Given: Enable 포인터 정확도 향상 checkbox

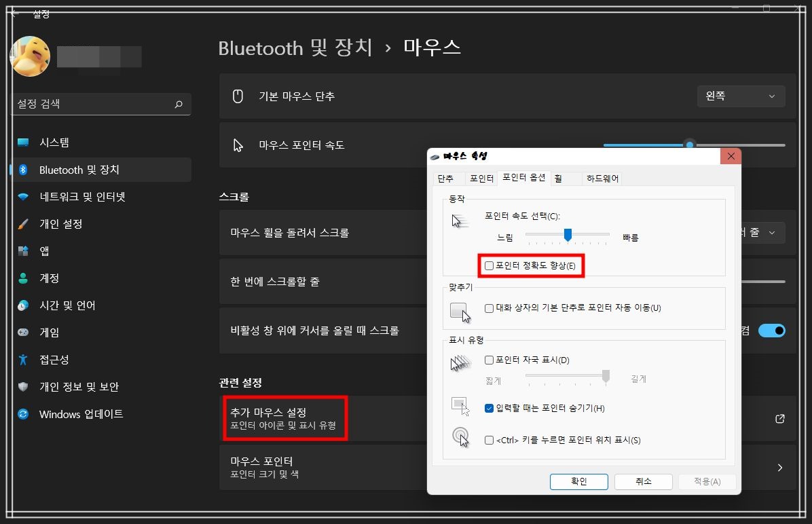Looking at the screenshot, I should coord(490,266).
